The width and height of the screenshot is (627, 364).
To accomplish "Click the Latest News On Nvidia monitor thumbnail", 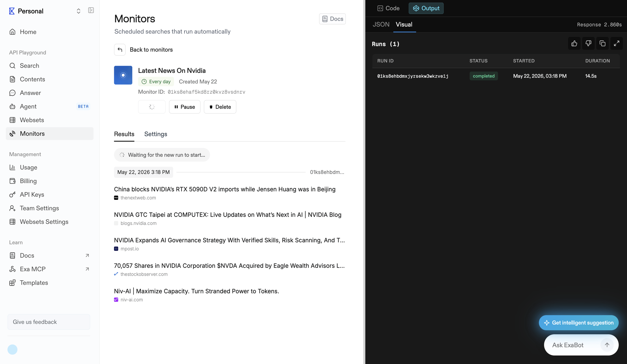I will [123, 75].
